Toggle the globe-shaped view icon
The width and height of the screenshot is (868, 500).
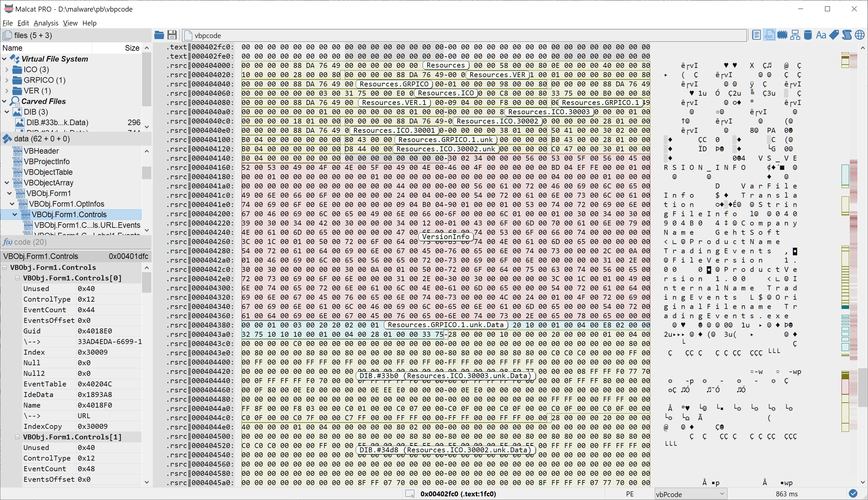tap(859, 35)
